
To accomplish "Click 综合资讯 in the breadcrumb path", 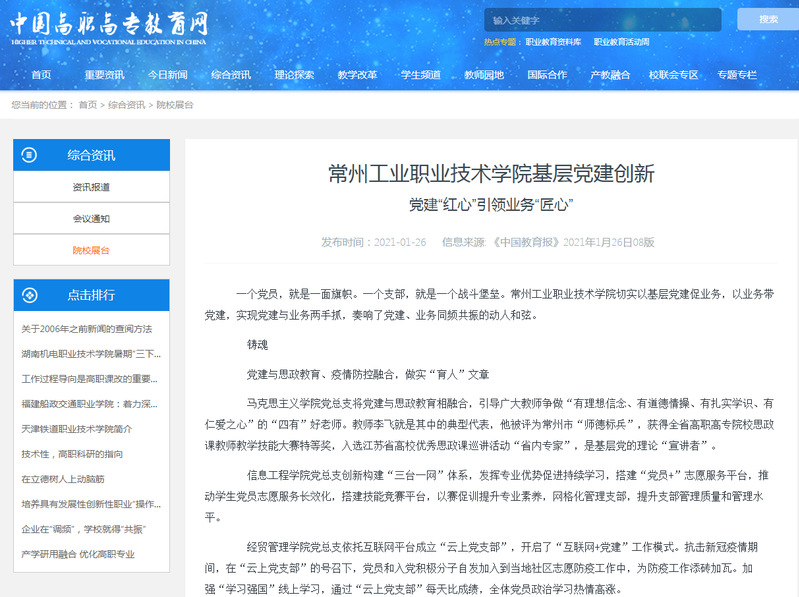I will [x=126, y=105].
